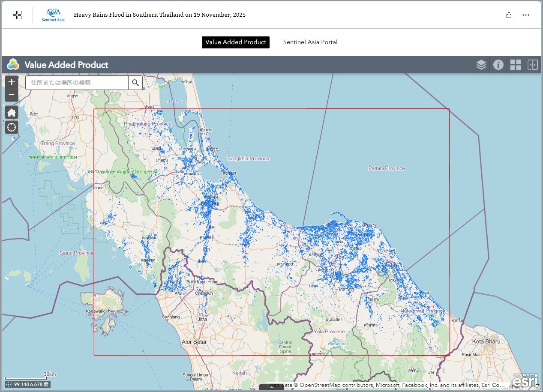
Task: Select the Value Added Product tab
Action: pyautogui.click(x=236, y=42)
